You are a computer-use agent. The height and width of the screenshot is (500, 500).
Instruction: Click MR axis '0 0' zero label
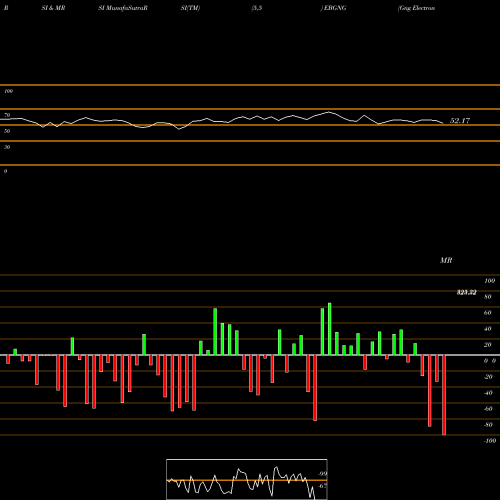490,361
